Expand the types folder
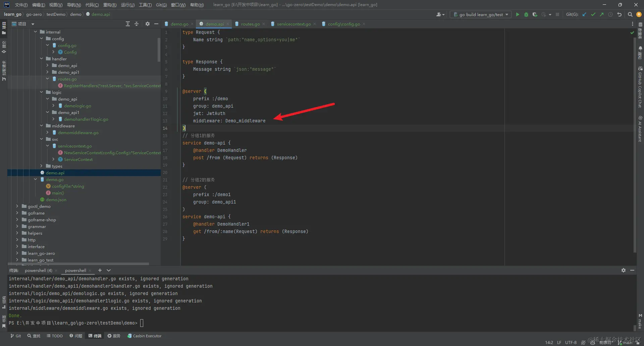644x346 pixels. [42, 166]
